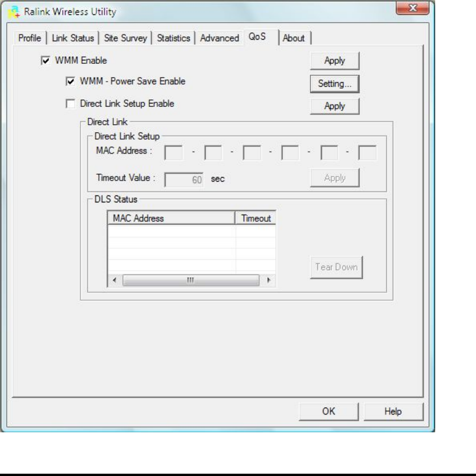
Task: Click the DLS Status list left scroll arrow
Action: click(x=114, y=280)
